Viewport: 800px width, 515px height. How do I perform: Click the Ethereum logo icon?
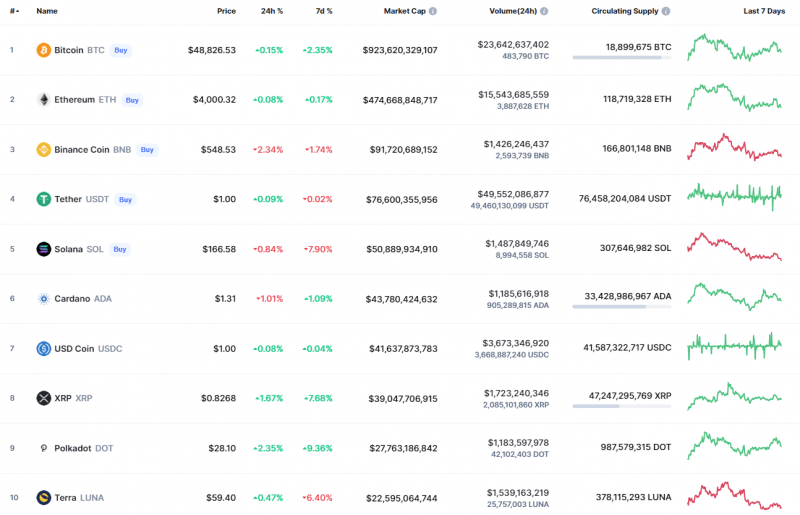point(43,100)
